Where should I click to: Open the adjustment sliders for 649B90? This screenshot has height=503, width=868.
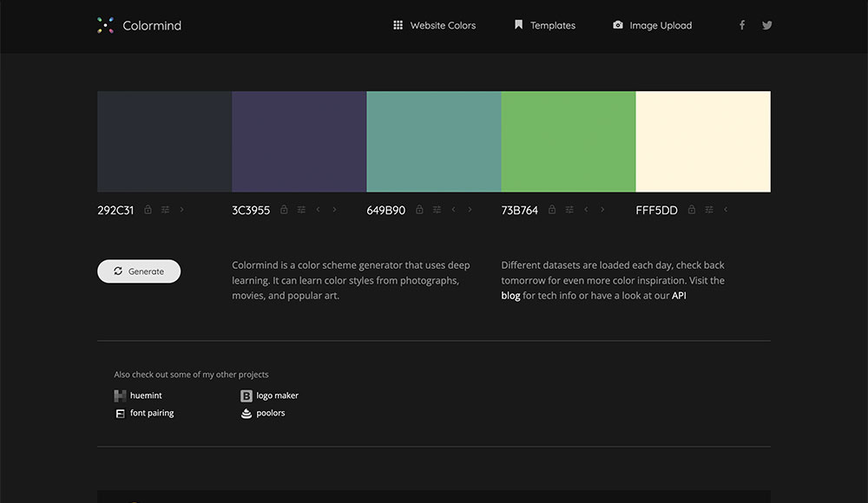click(436, 209)
